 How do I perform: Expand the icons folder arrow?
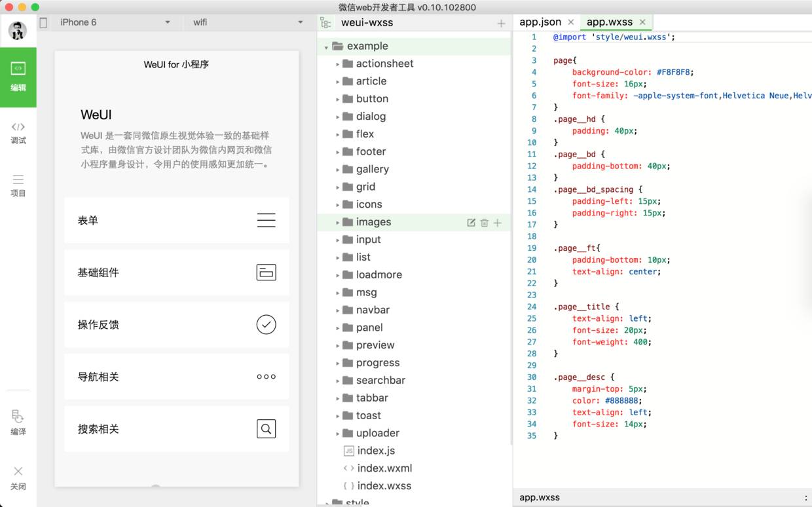click(338, 205)
